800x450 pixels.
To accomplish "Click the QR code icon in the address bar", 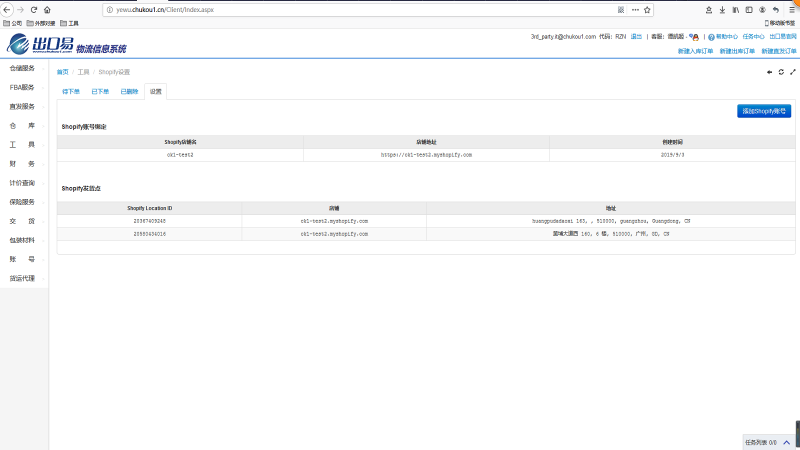I will click(621, 10).
